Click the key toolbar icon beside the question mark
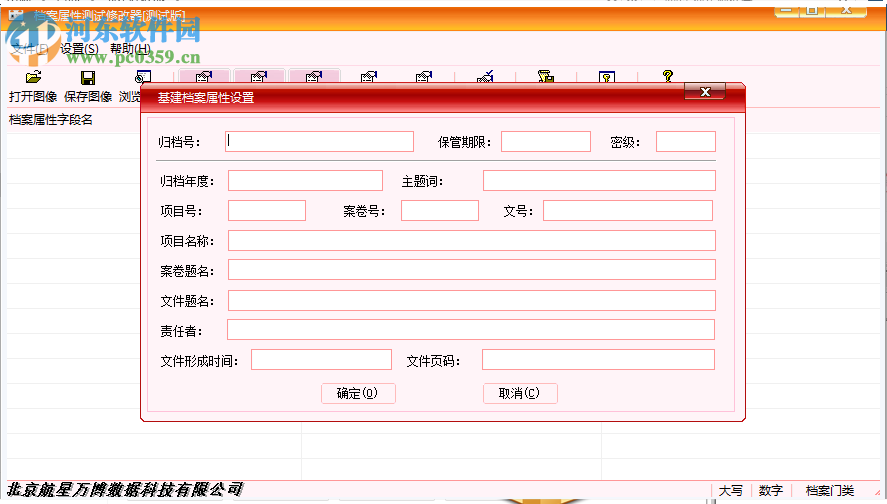This screenshot has width=887, height=504. tap(606, 77)
